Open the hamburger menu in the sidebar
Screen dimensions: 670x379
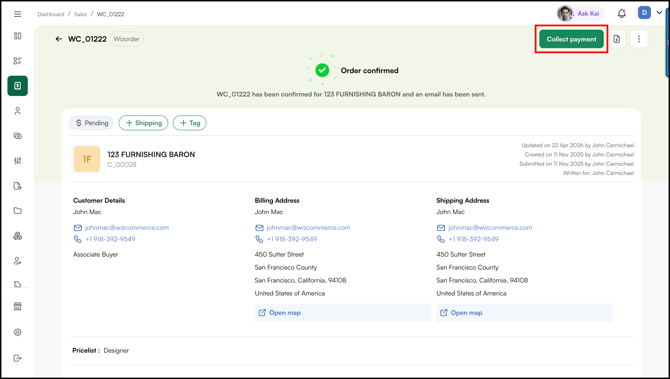[18, 14]
